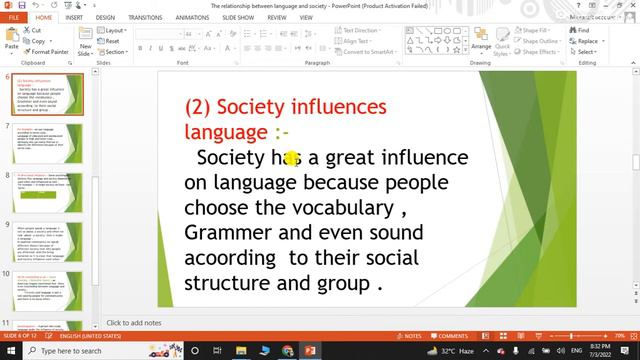Select slide 8 thumbnail
The image size is (640, 360).
(48, 193)
